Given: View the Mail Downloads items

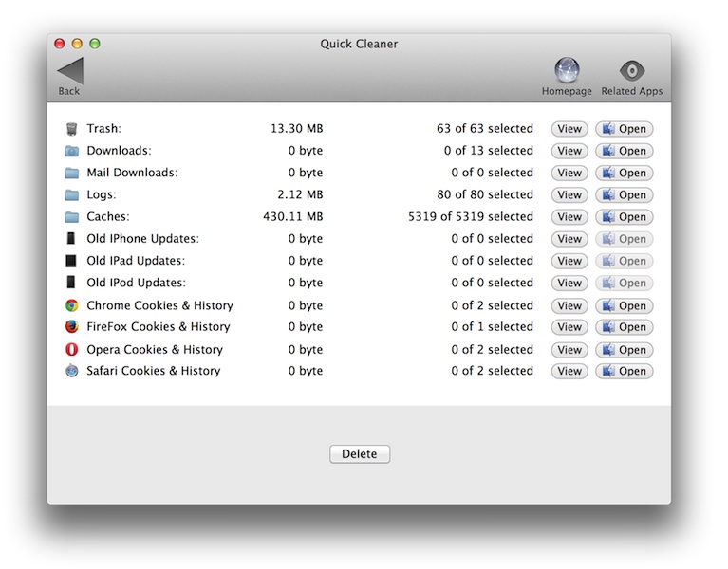Looking at the screenshot, I should pos(569,174).
